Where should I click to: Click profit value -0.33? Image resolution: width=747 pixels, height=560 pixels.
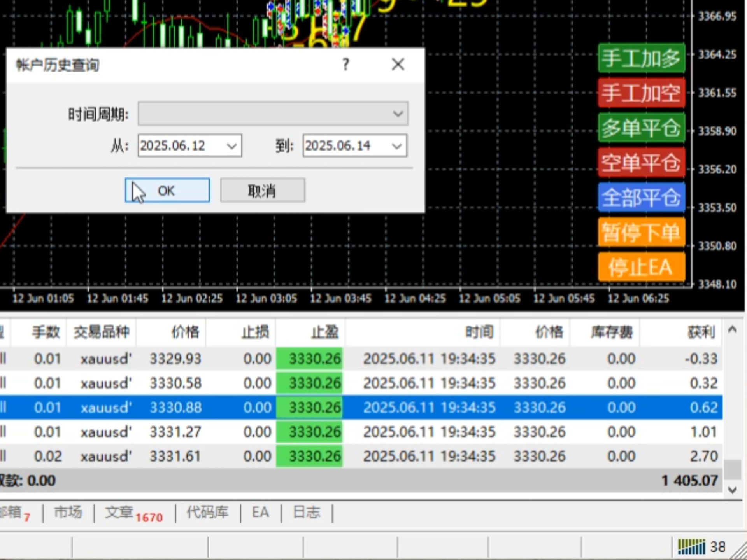tap(701, 359)
